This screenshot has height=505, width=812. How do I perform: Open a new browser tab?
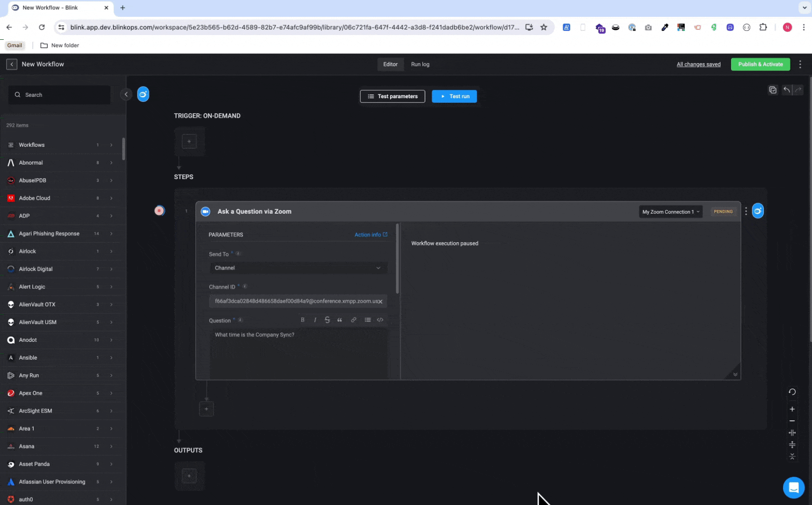(123, 8)
